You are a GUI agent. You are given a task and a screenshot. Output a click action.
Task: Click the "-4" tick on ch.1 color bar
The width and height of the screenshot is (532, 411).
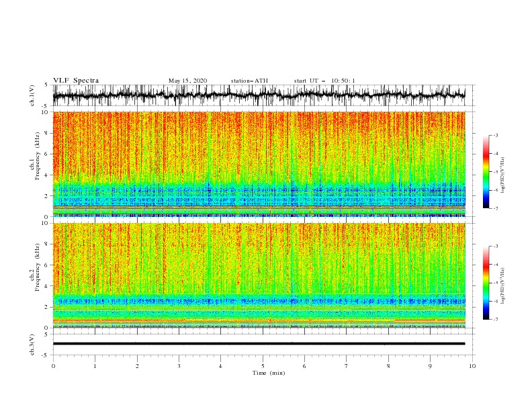496,154
